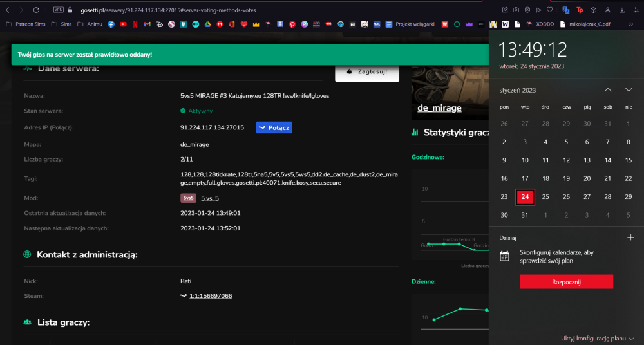Open the extensions cube icon
The width and height of the screenshot is (644, 345).
coord(593,10)
